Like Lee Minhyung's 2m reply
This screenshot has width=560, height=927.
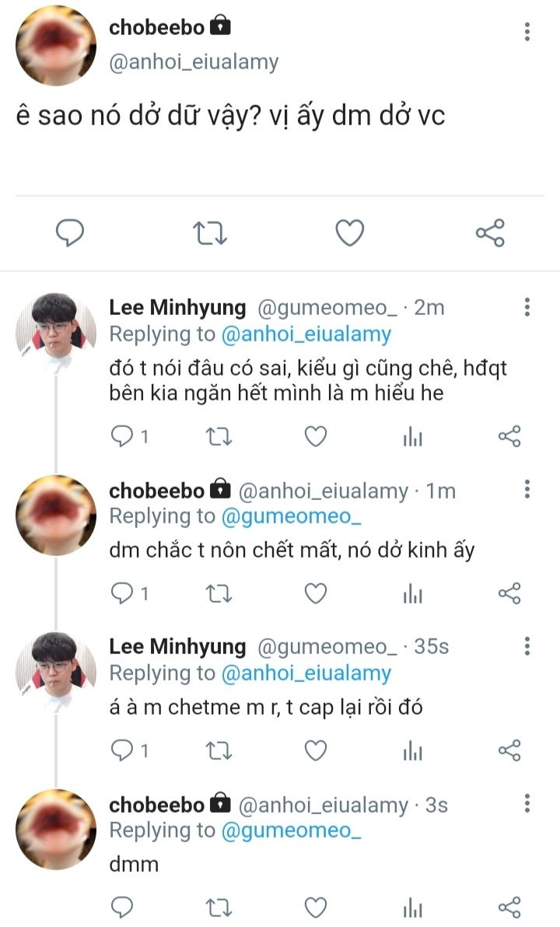click(x=315, y=437)
